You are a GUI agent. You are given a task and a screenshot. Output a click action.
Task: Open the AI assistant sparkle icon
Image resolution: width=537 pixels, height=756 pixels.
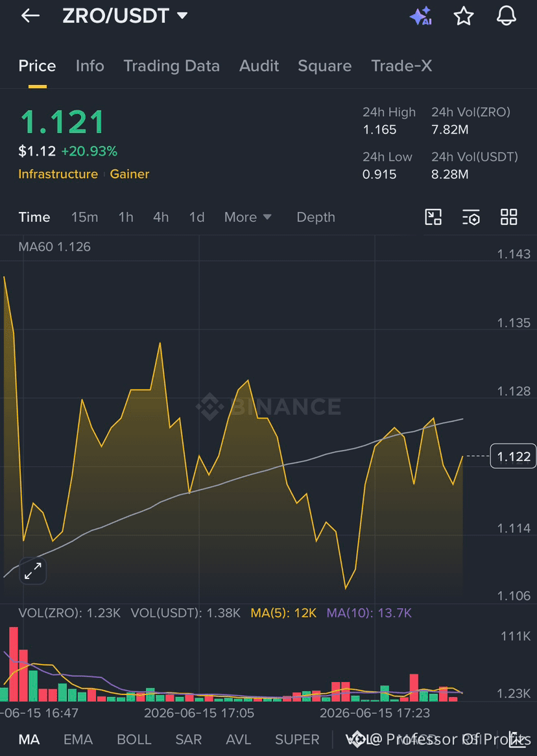coord(420,16)
